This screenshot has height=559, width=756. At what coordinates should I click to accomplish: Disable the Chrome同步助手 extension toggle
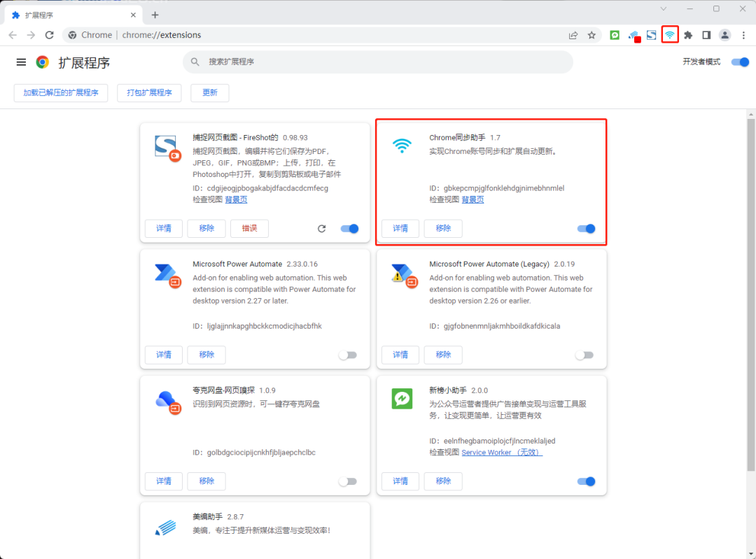587,228
